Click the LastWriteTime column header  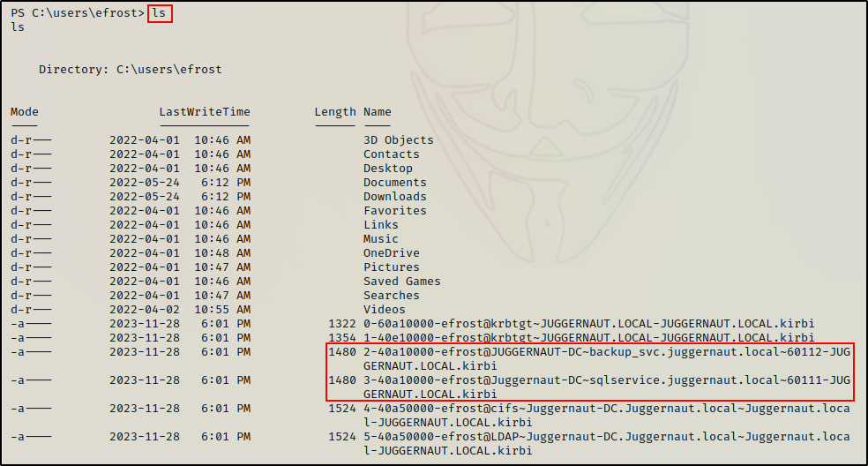click(x=205, y=112)
